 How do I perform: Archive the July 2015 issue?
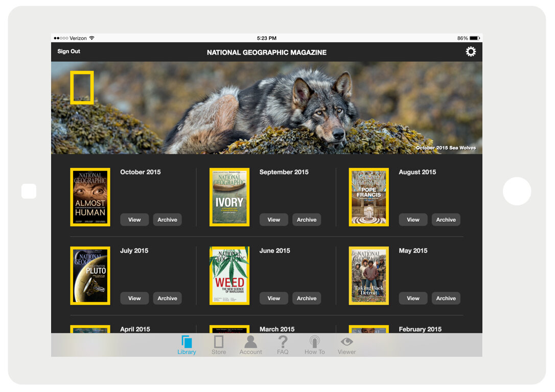click(168, 298)
